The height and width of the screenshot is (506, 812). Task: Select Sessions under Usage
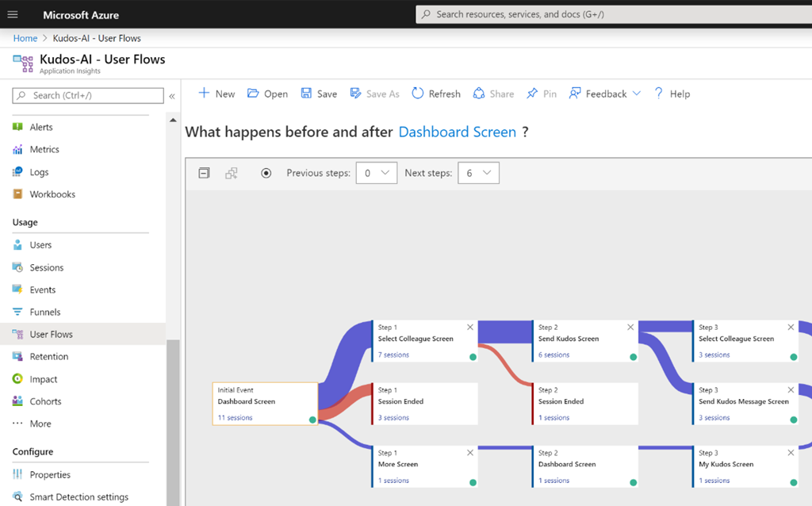coord(47,268)
